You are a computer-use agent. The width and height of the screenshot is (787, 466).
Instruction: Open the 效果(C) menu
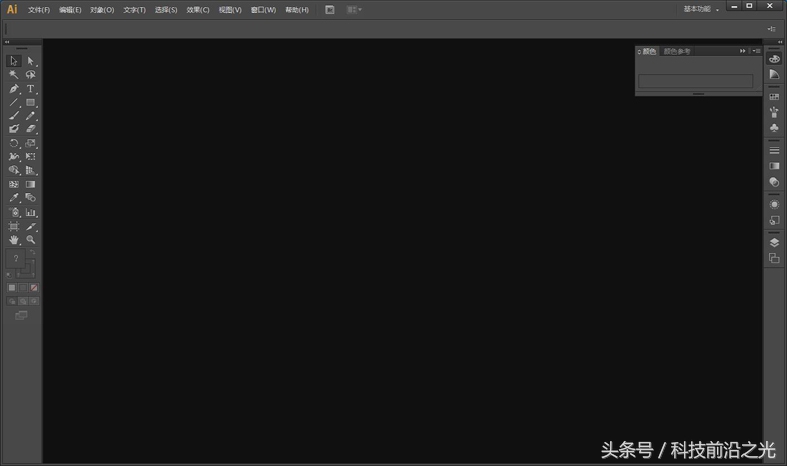click(198, 10)
